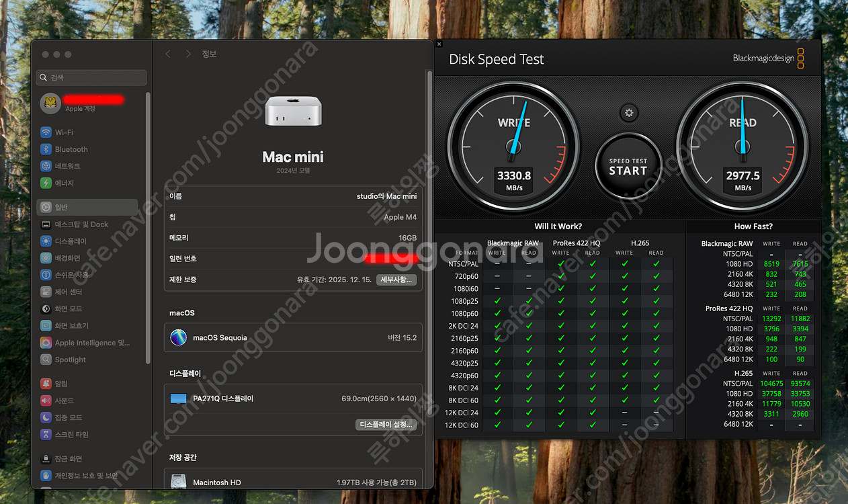Click the 검색 search field

[x=91, y=77]
